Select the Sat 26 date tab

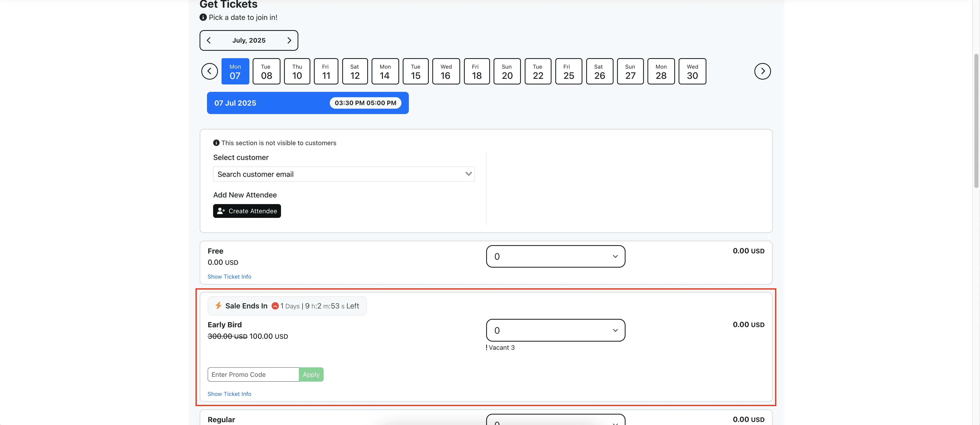[x=599, y=71]
